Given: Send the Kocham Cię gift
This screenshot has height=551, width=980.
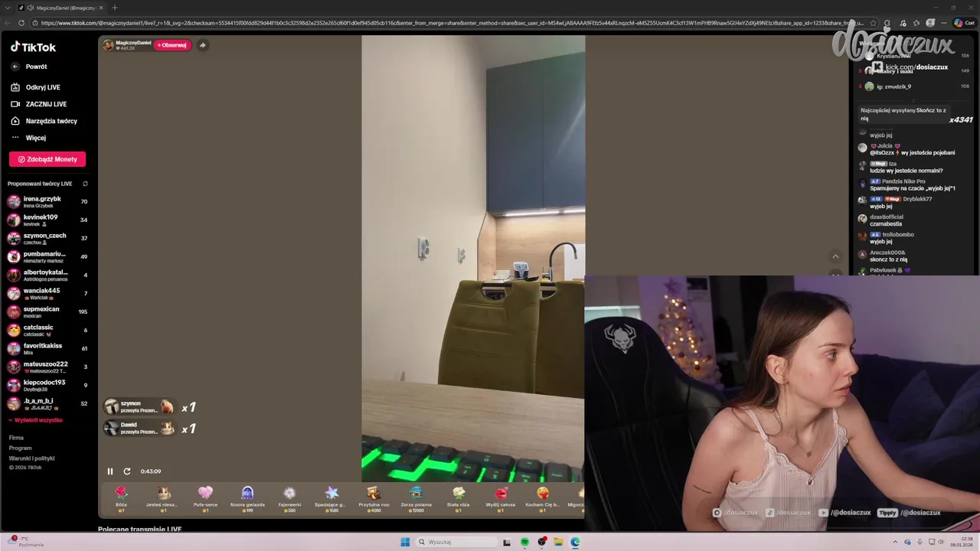Looking at the screenshot, I should tap(543, 498).
